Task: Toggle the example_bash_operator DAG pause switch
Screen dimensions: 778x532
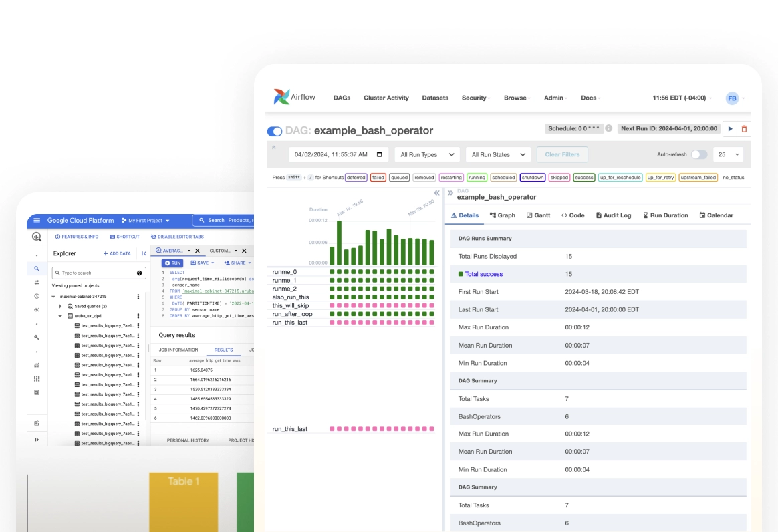Action: (275, 132)
